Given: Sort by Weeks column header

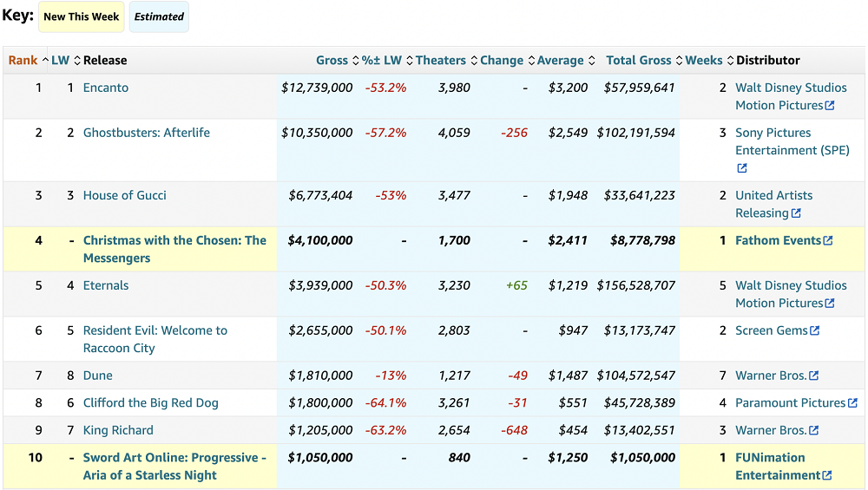Looking at the screenshot, I should pos(703,61).
